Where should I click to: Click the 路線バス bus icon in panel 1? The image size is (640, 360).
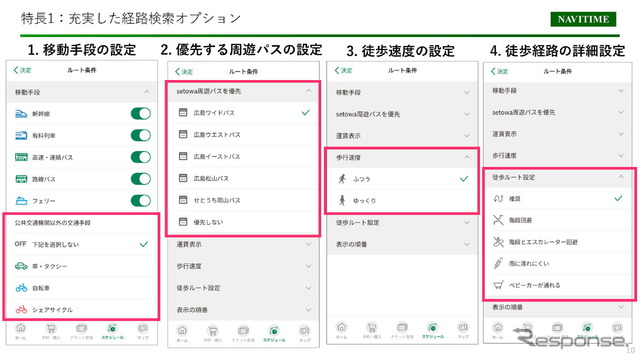(21, 179)
